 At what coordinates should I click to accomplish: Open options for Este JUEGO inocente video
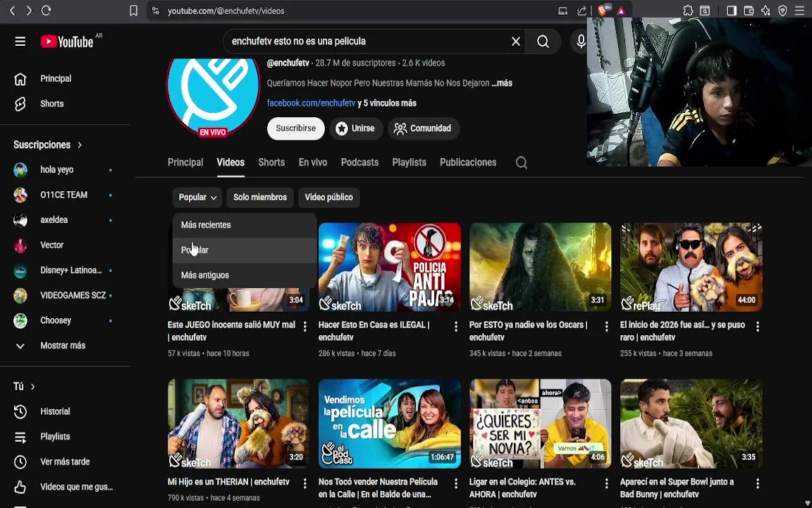point(305,327)
